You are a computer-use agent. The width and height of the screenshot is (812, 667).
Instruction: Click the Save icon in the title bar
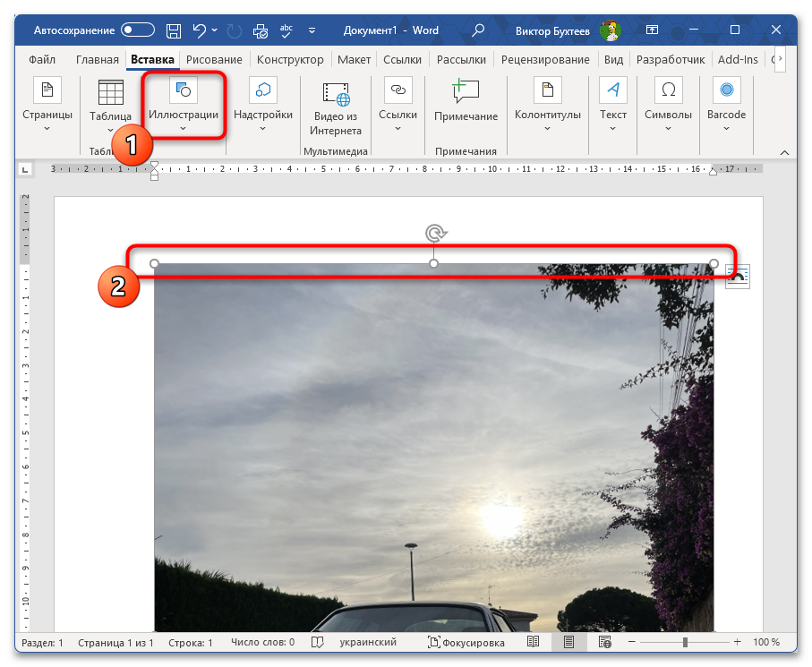(175, 30)
